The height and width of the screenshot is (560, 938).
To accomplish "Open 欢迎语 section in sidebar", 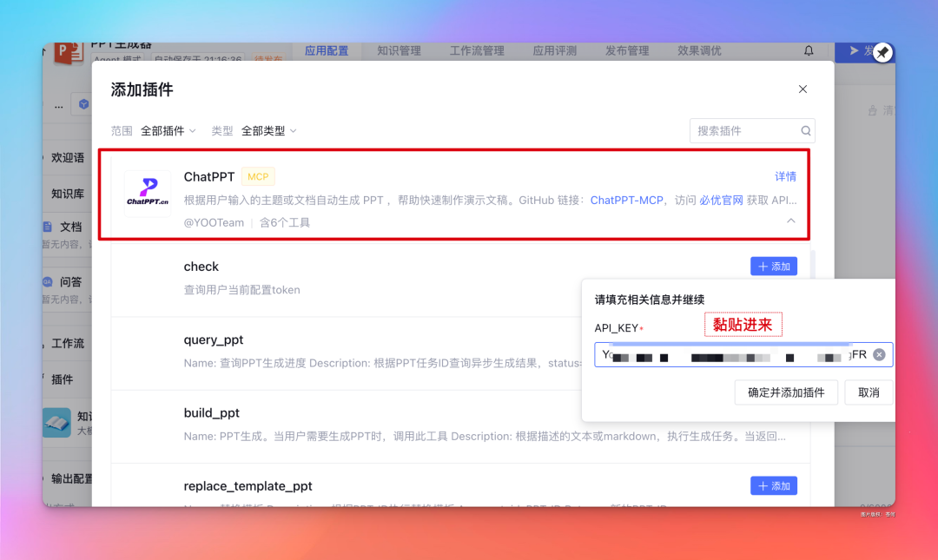I will (68, 157).
